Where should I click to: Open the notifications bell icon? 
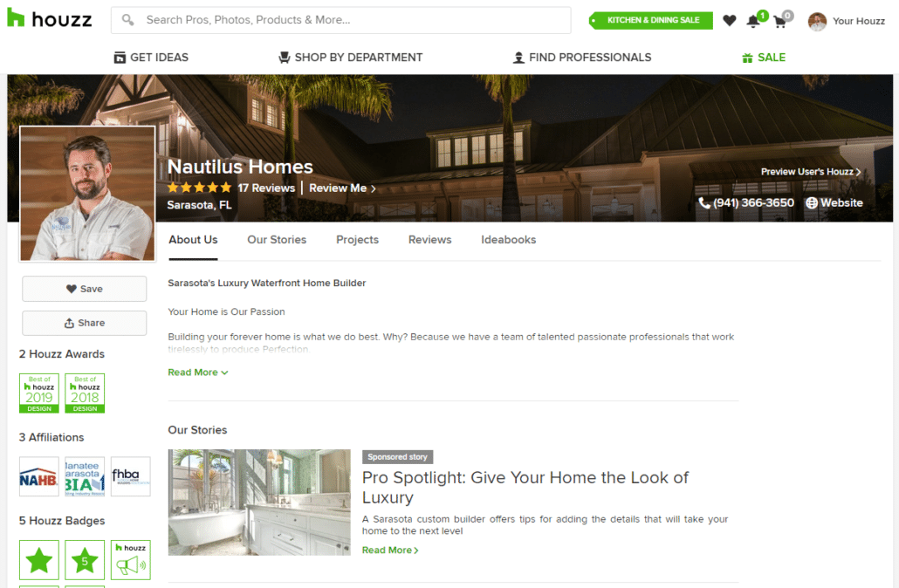click(x=752, y=21)
